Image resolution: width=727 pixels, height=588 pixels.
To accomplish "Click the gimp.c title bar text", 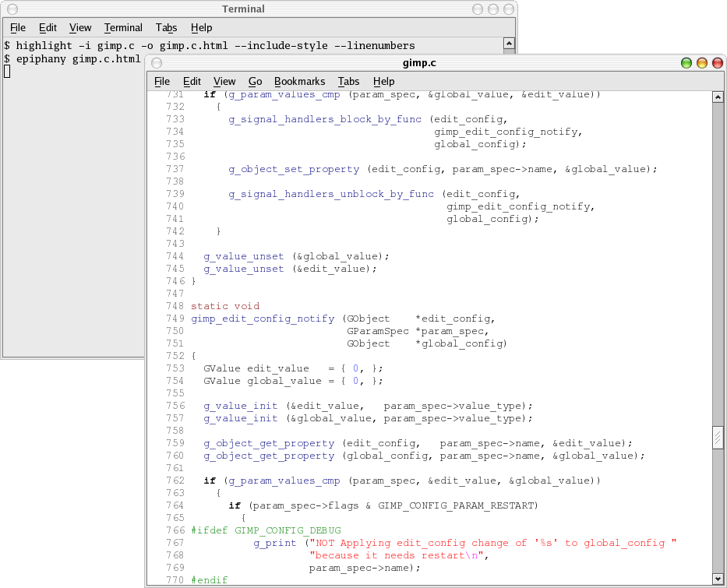I will [x=419, y=63].
